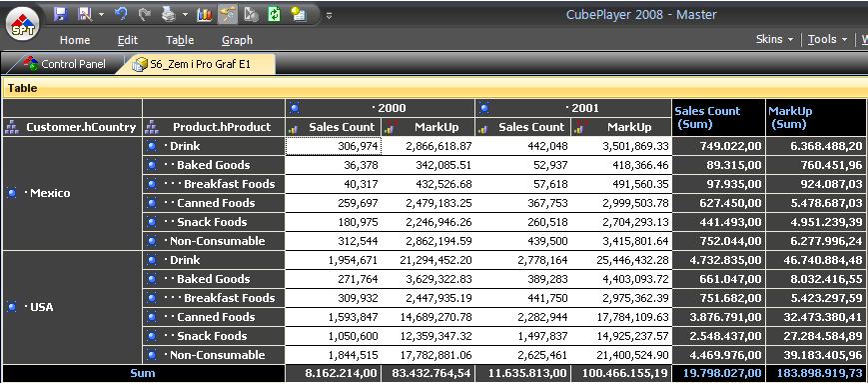Switch to the Control Panel tab

[65, 64]
